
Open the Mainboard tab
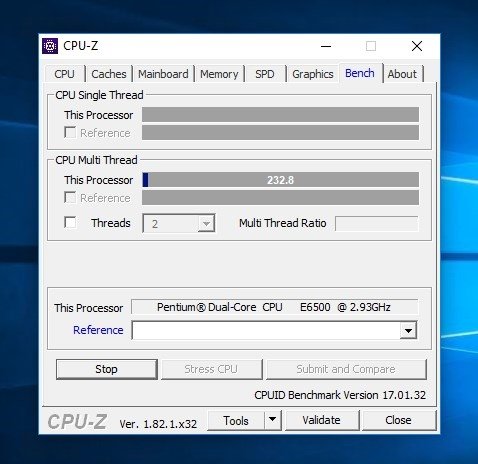point(163,74)
